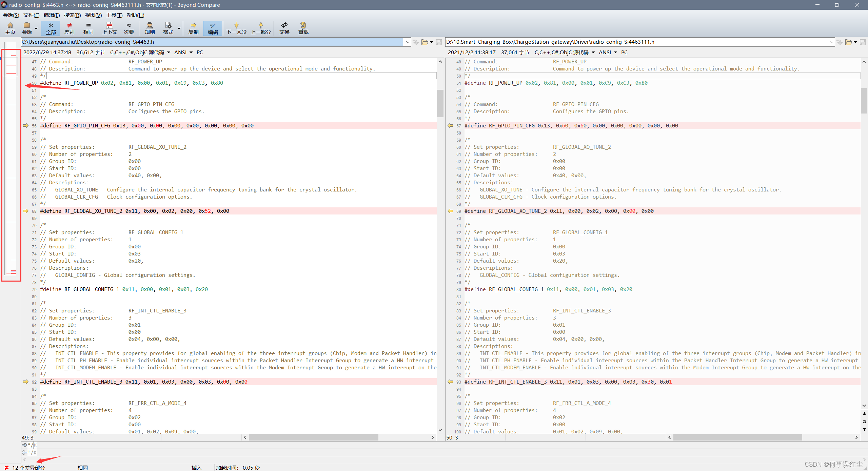This screenshot has width=868, height=471.
Task: Toggle line 69 difference marker on right pane
Action: click(450, 210)
